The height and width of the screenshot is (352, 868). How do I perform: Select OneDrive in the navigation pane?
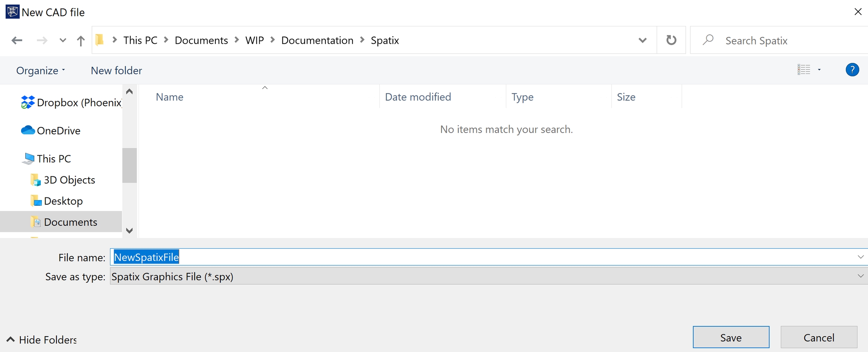(58, 130)
